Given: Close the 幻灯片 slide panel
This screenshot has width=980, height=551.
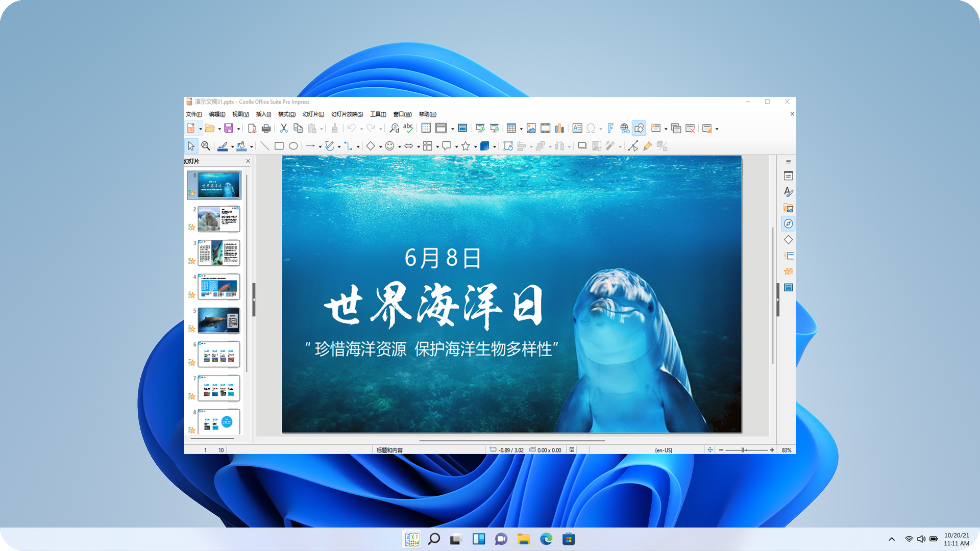Looking at the screenshot, I should [248, 161].
